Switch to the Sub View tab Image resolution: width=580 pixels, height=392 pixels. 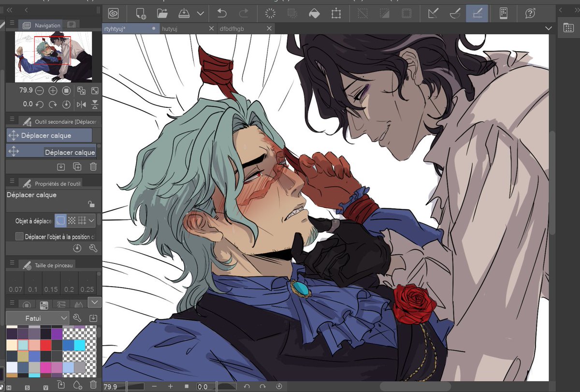pyautogui.click(x=71, y=25)
